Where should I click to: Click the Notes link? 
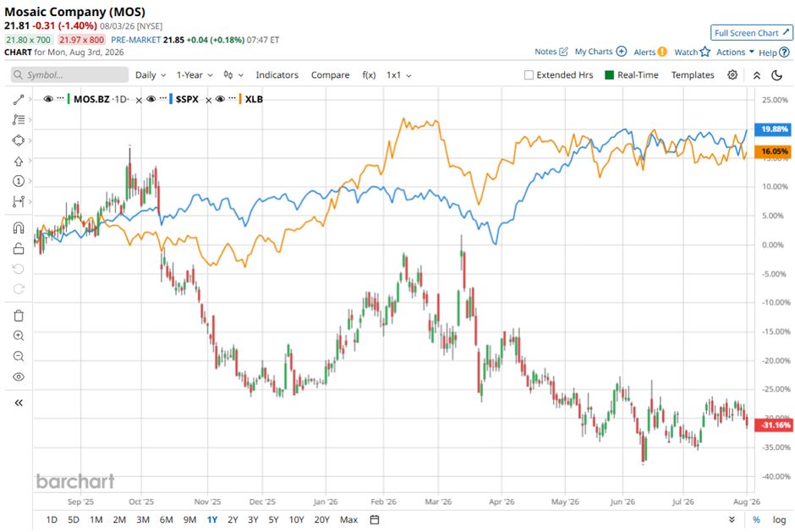[x=546, y=52]
